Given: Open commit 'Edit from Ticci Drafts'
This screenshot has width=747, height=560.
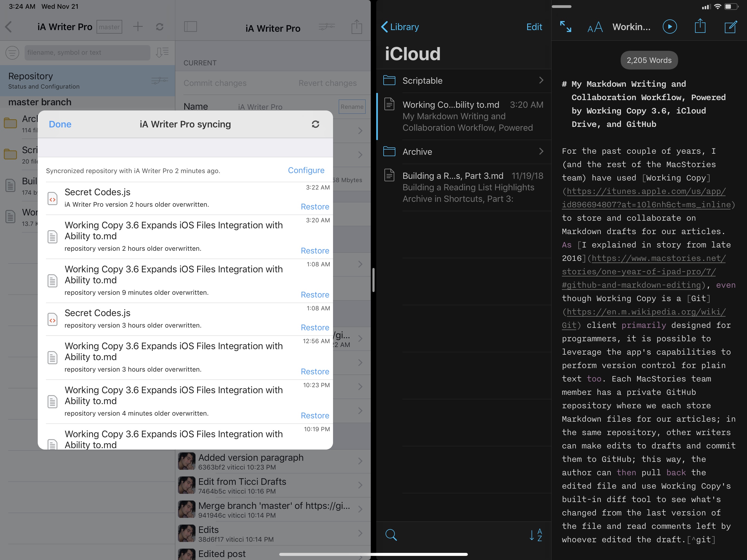Looking at the screenshot, I should coord(273,485).
